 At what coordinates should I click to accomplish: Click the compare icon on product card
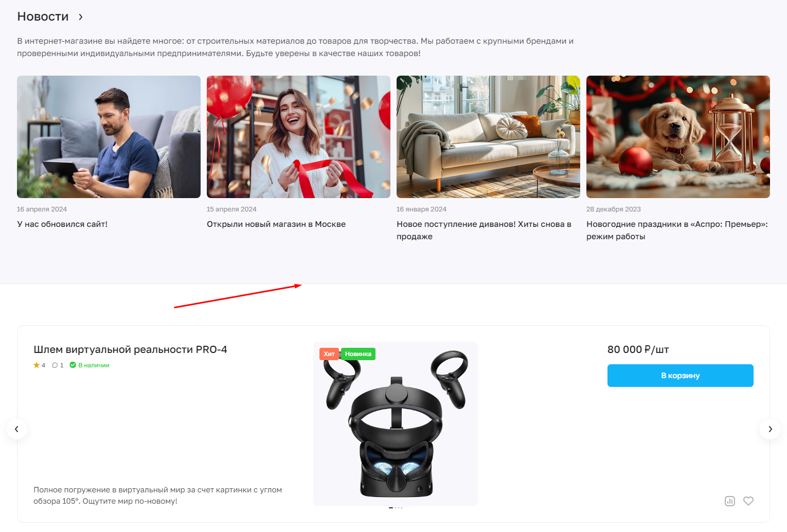pos(729,501)
